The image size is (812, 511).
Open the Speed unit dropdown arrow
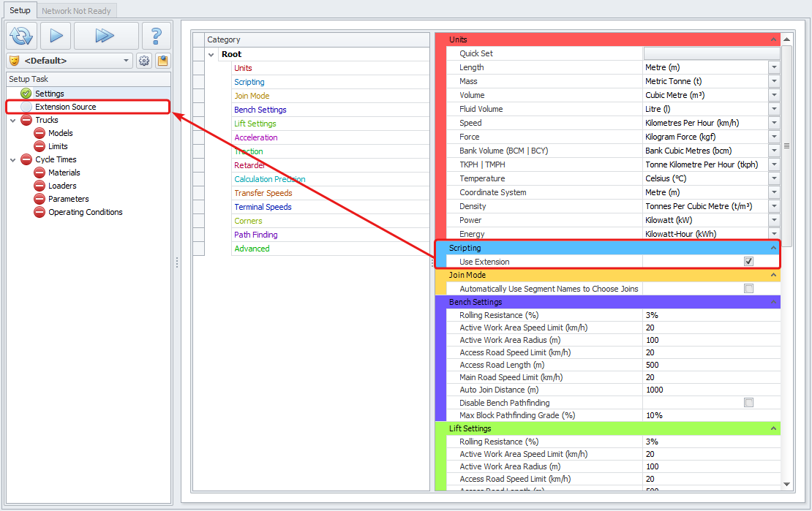(774, 123)
